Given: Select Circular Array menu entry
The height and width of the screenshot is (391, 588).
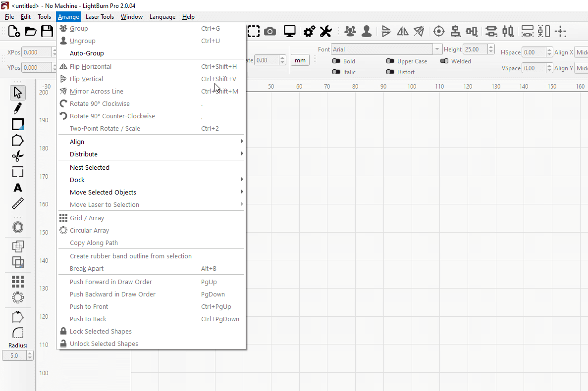Looking at the screenshot, I should pyautogui.click(x=151, y=230).
